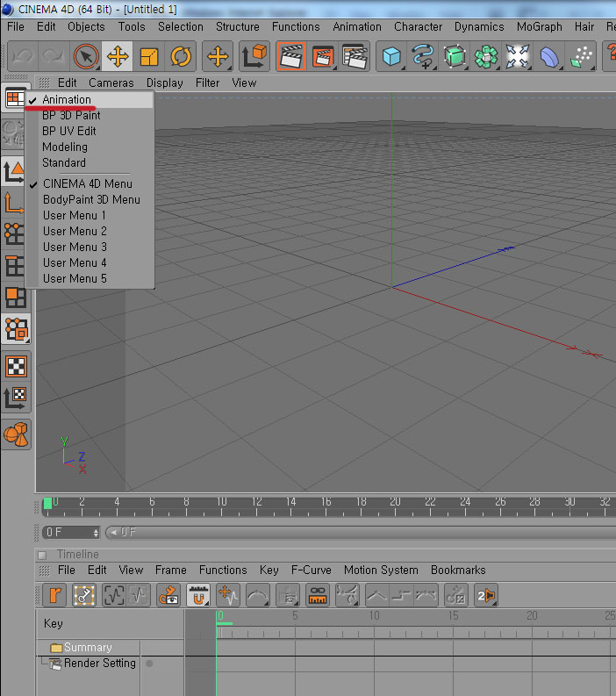Click the blue rounded-shape toolbar icon

tap(549, 56)
